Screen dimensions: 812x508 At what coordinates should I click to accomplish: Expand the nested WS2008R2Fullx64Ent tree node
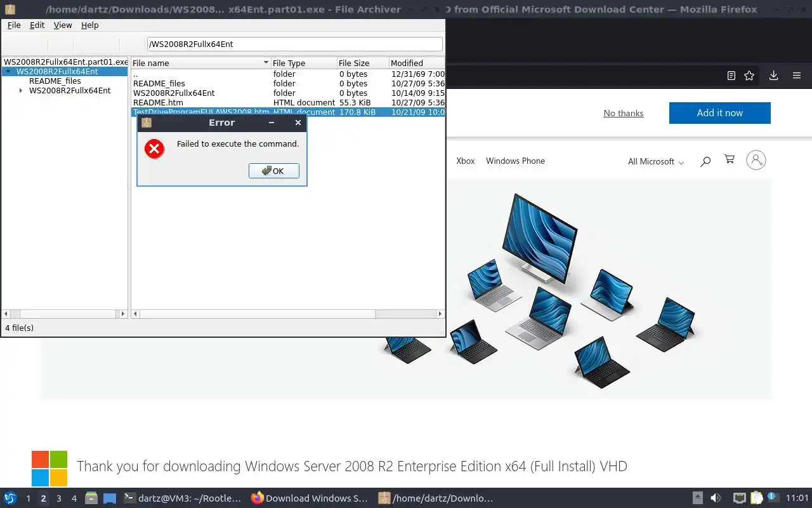point(21,91)
